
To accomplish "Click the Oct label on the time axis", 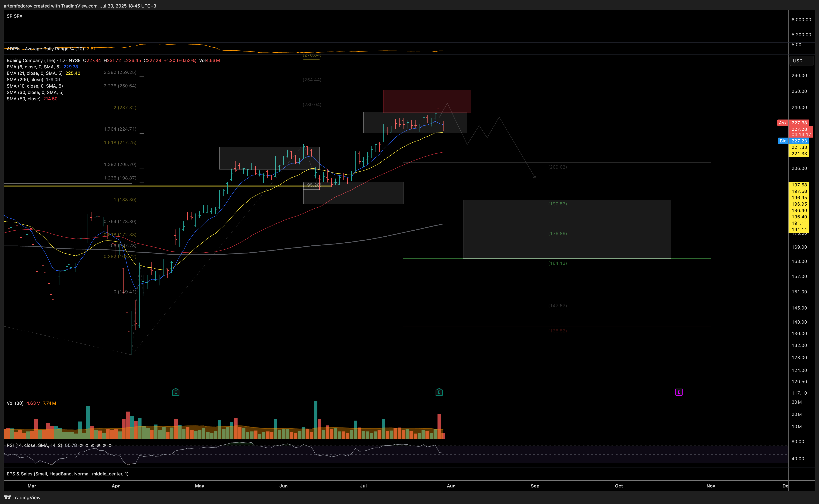I will point(619,486).
